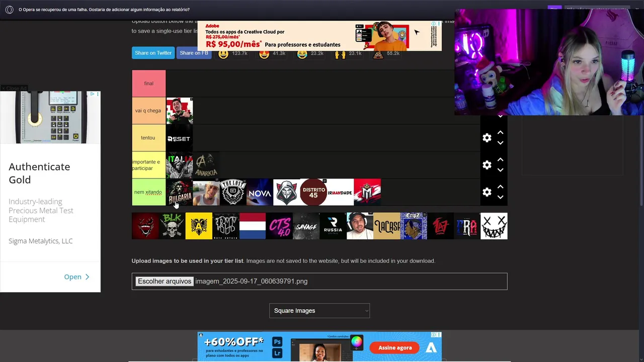Pick the red demon face logo
The height and width of the screenshot is (362, 644).
point(145,226)
